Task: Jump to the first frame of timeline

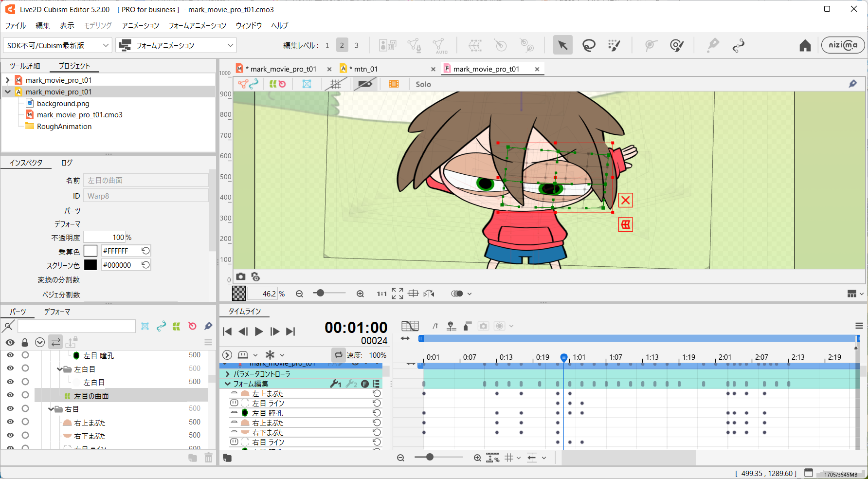Action: 227,332
